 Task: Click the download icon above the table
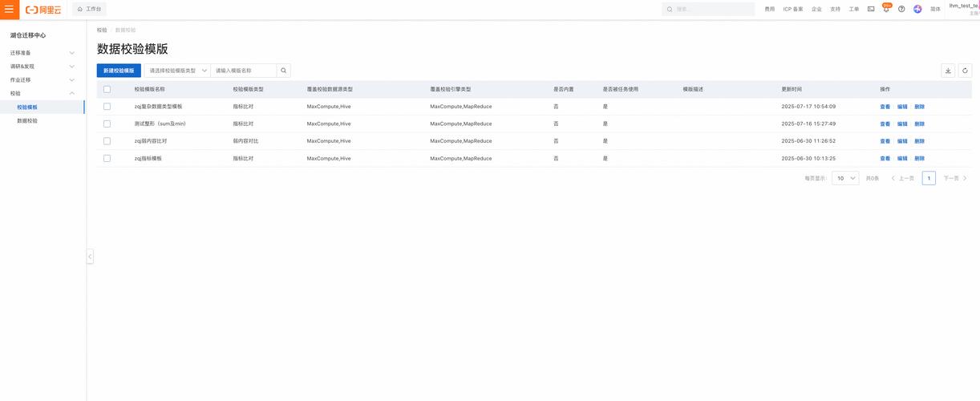[948, 71]
